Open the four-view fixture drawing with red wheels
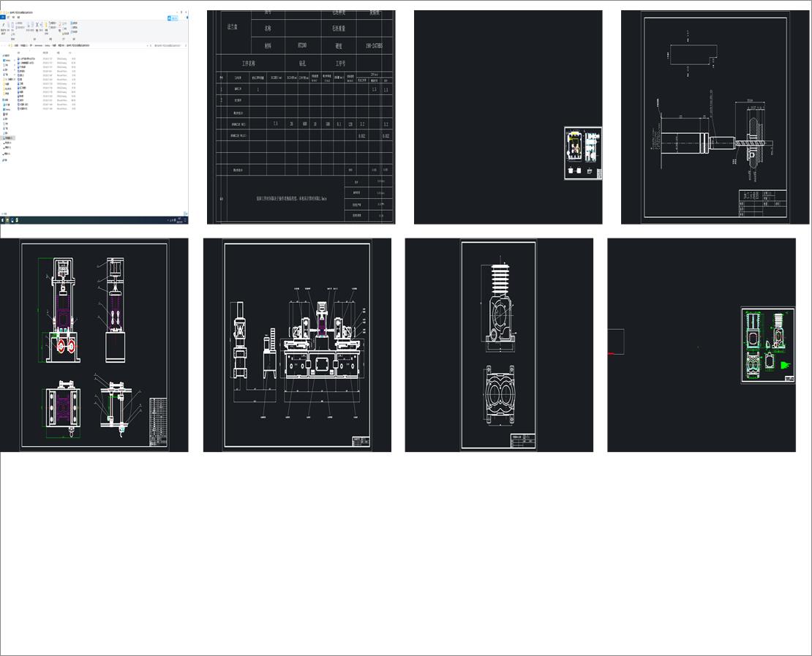The image size is (812, 656). (94, 345)
